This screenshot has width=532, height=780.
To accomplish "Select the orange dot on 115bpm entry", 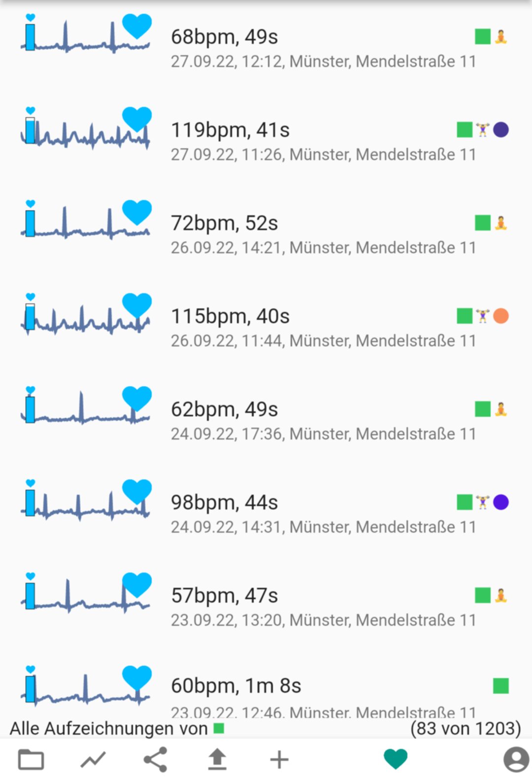I will click(x=501, y=316).
